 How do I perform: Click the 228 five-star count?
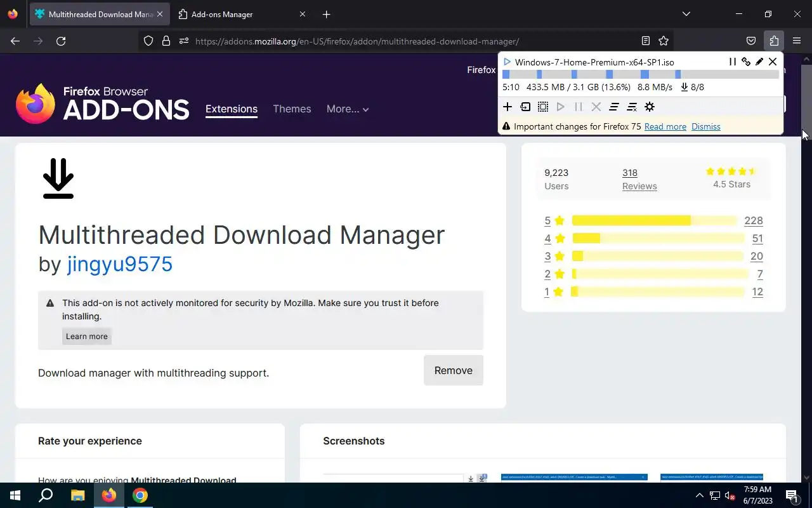point(754,220)
